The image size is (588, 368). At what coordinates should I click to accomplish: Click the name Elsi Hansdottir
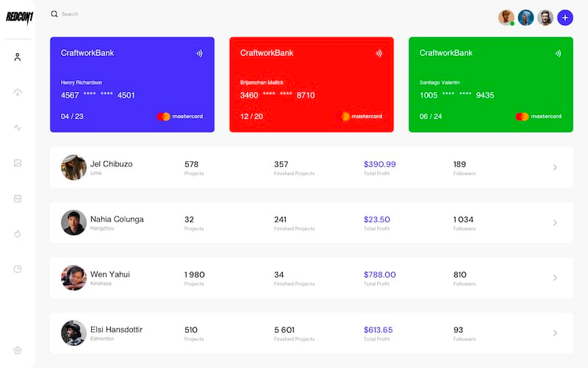tap(116, 330)
